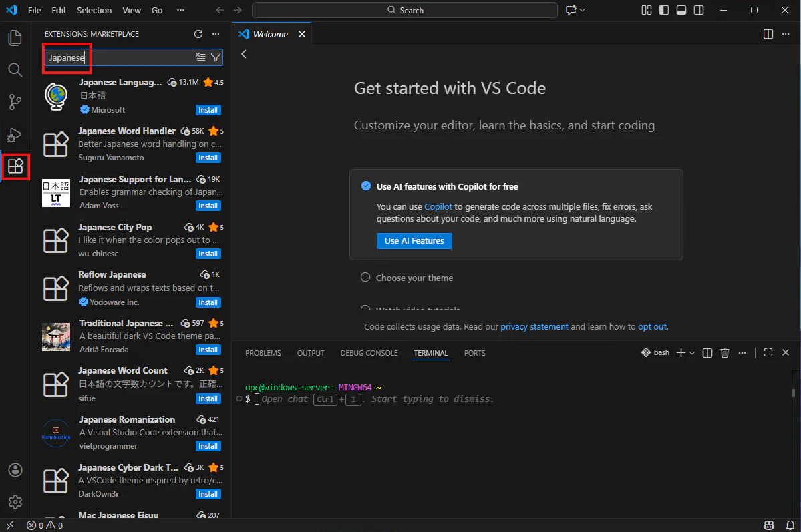Viewport: 801px width, 532px height.
Task: Open the Source Control view
Action: tap(15, 102)
